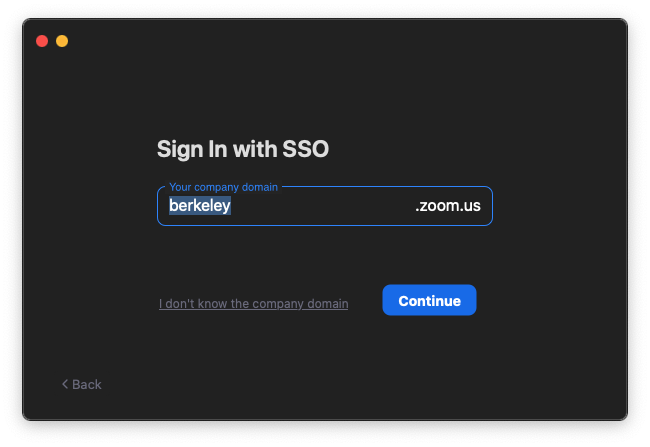Focus the company domain input field
650x447 pixels.
click(x=325, y=206)
